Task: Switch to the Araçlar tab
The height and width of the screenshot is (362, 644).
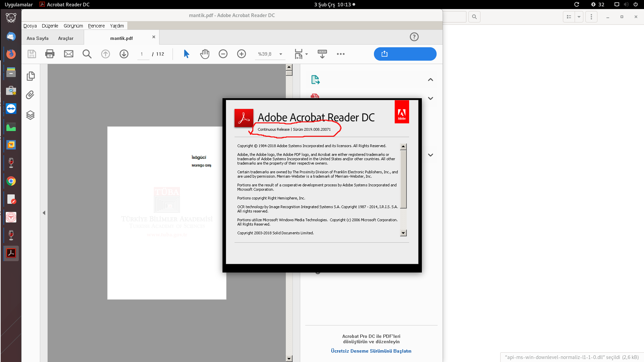Action: click(x=66, y=38)
